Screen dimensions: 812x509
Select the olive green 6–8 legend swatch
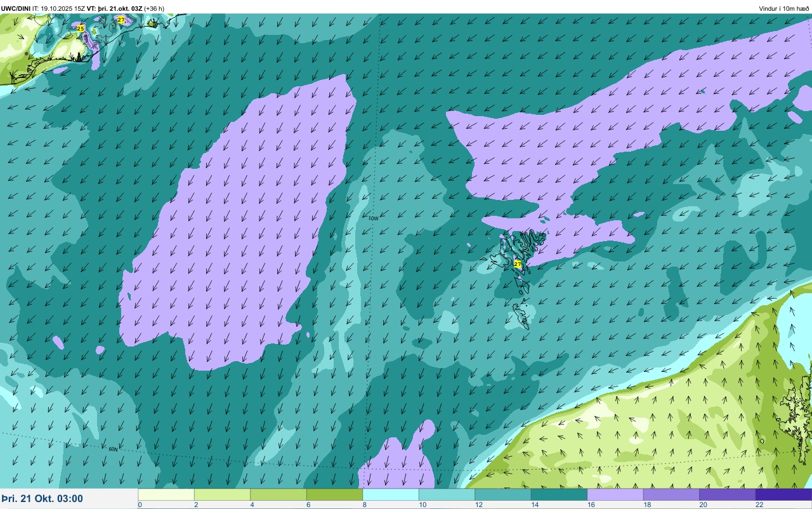point(334,494)
